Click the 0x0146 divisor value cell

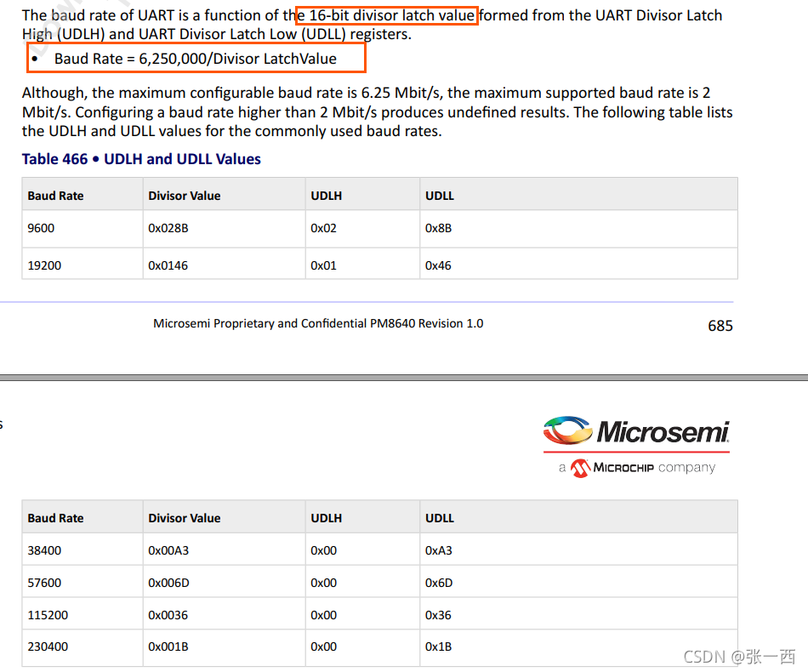click(x=225, y=265)
